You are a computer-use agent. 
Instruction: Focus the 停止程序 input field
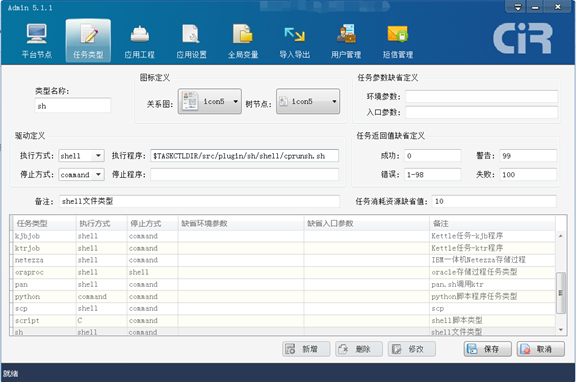[x=245, y=174]
